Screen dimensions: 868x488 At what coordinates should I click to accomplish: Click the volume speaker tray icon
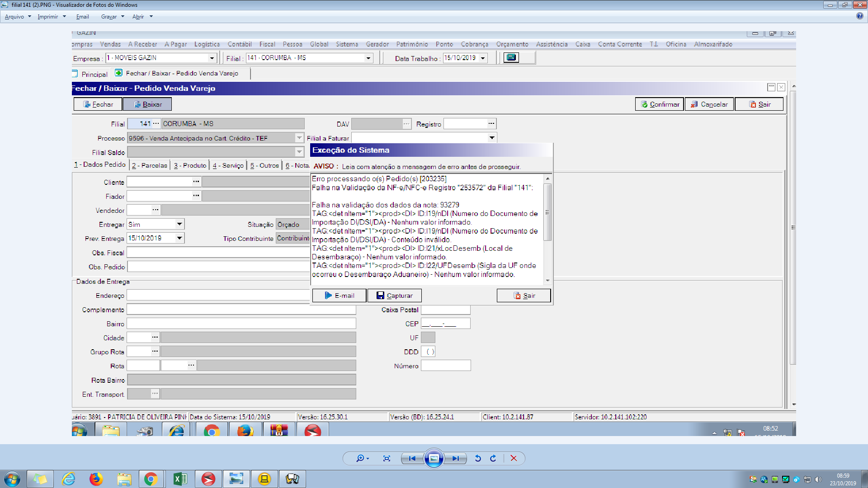coord(818,479)
